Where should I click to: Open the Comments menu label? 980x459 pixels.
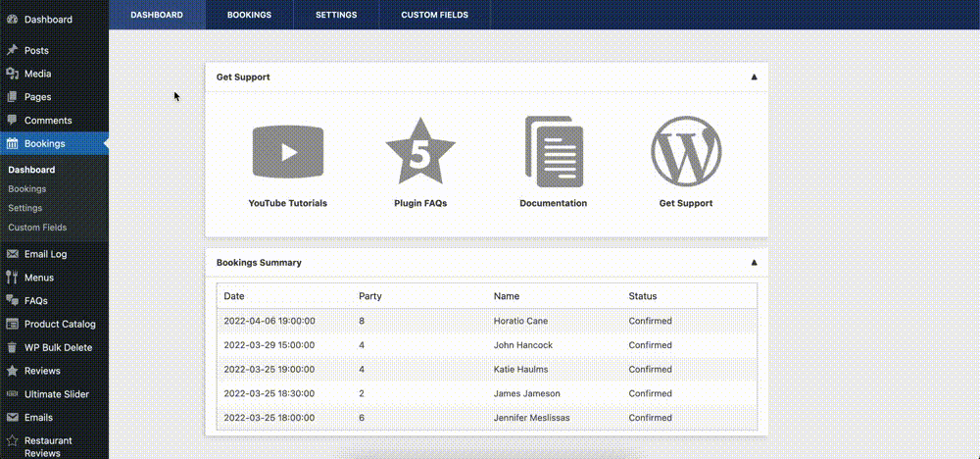(x=48, y=120)
